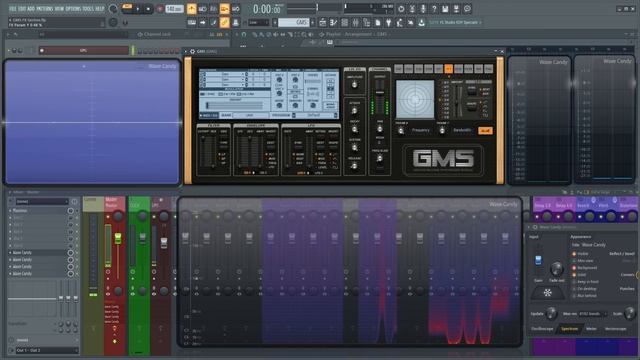Viewport: 640px width, 360px height.
Task: Click the record button
Action: pyautogui.click(x=160, y=9)
